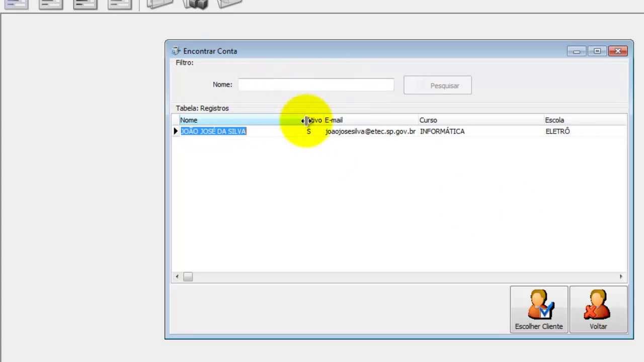Click the INFORMÁTICA course cell
Image resolution: width=644 pixels, height=362 pixels.
tap(481, 131)
